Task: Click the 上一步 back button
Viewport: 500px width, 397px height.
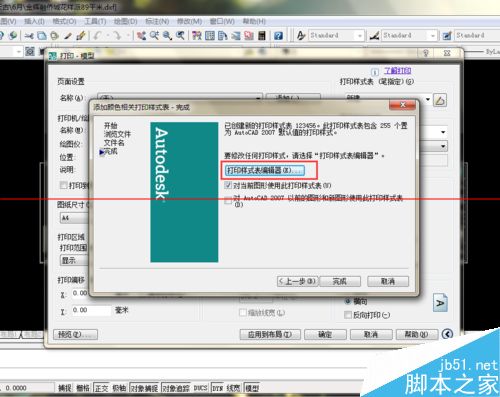Action: [x=297, y=281]
